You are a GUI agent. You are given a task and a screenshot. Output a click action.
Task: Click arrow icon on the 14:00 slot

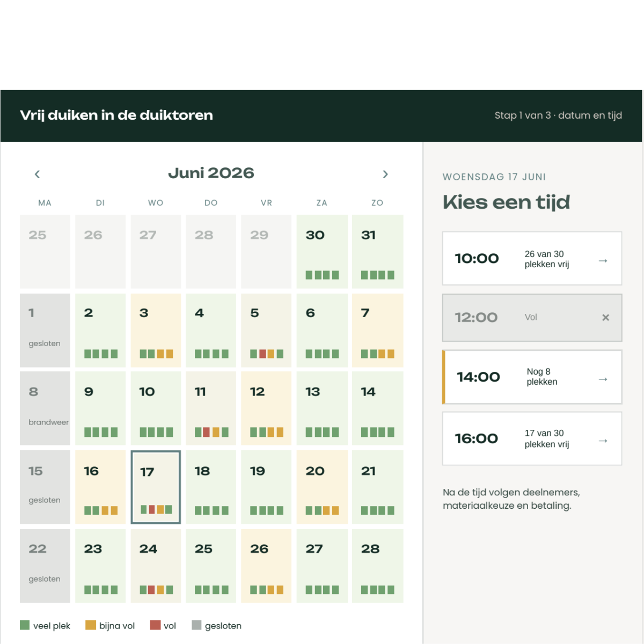(603, 379)
